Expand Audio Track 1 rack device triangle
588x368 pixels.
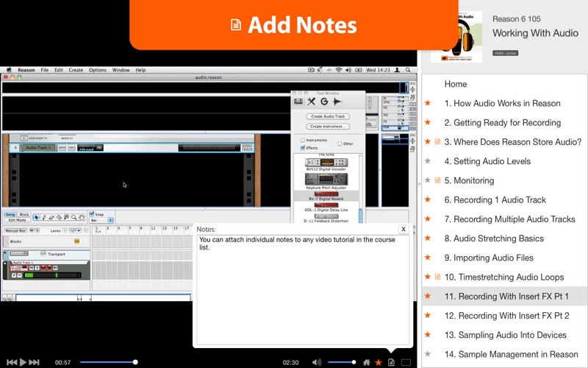click(15, 148)
